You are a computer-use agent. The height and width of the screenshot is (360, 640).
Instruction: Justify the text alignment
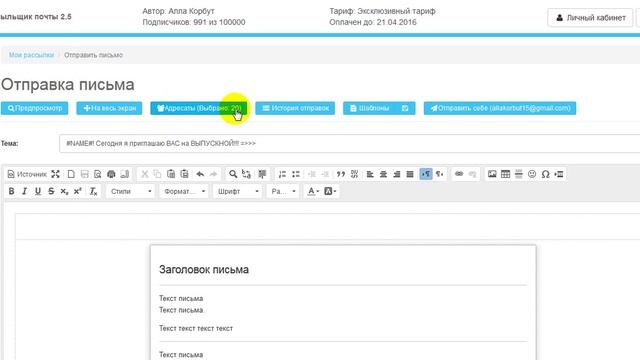[x=410, y=174]
